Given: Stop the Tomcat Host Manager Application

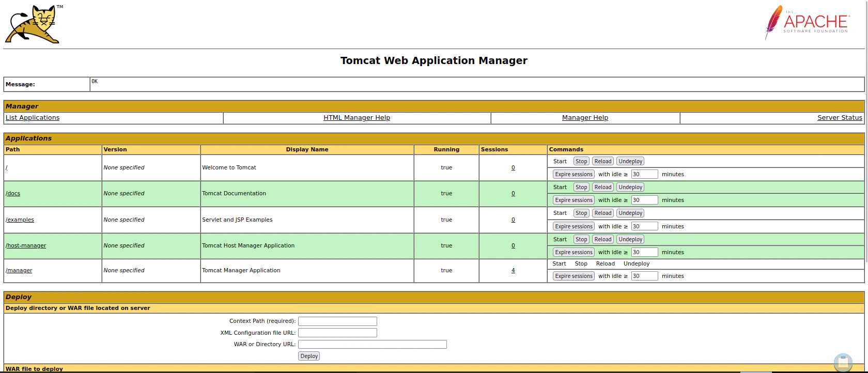Looking at the screenshot, I should 581,239.
